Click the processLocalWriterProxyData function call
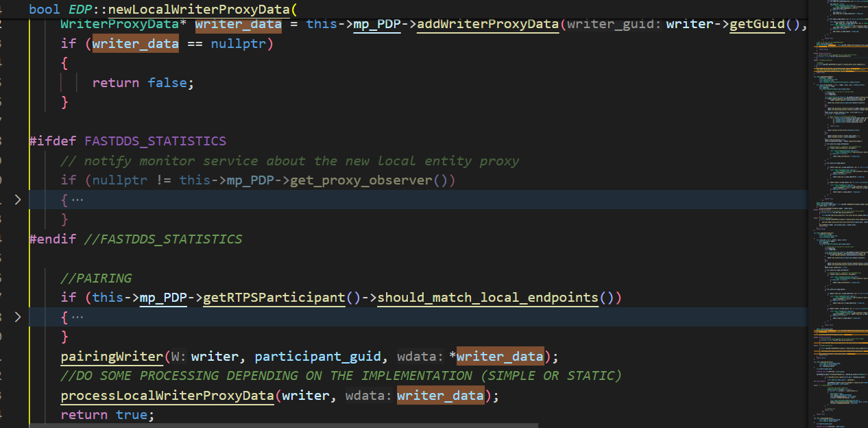 point(167,396)
